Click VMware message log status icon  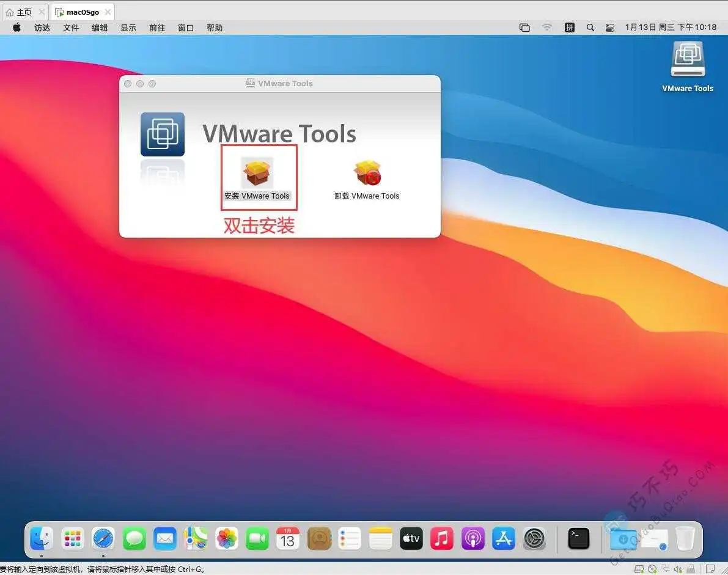(x=710, y=568)
